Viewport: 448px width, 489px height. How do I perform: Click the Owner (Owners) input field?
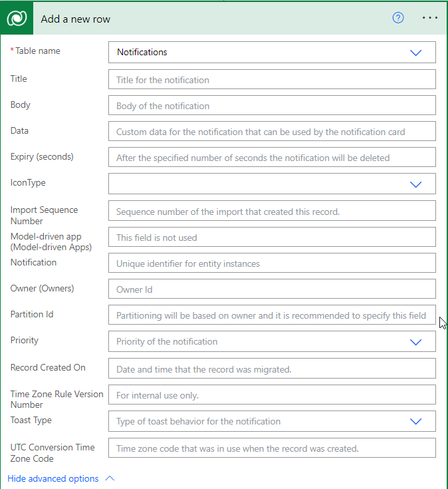(x=272, y=289)
